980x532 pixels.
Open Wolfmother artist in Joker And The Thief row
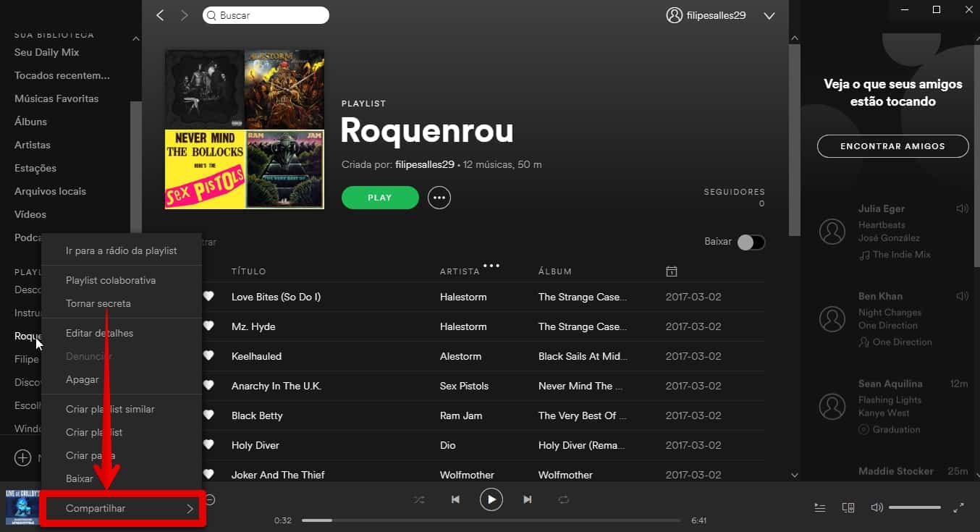coord(467,475)
